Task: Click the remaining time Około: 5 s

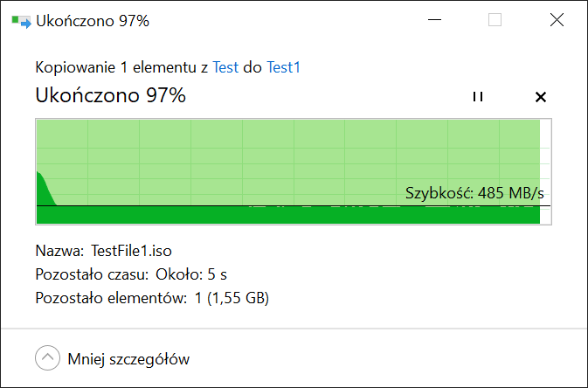Action: (191, 274)
